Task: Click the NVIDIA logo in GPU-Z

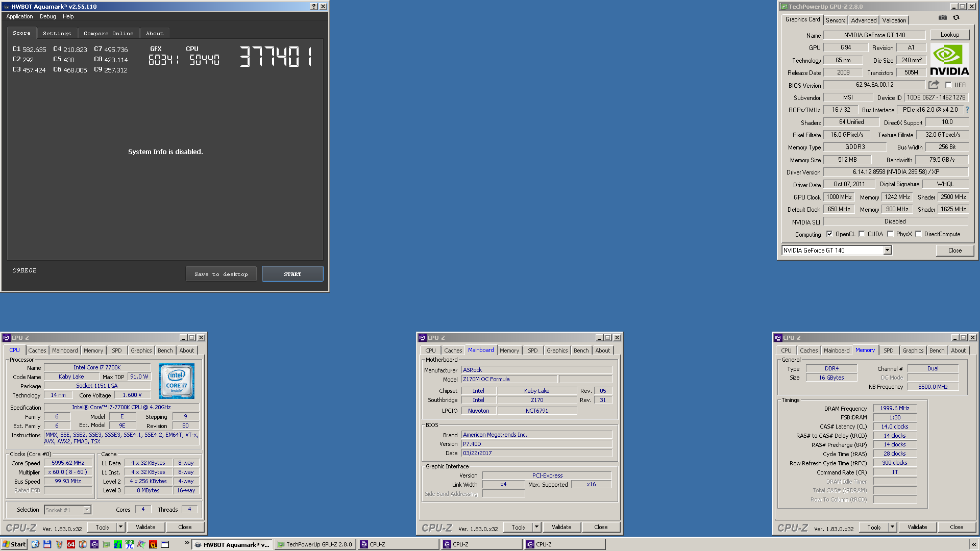Action: (949, 60)
